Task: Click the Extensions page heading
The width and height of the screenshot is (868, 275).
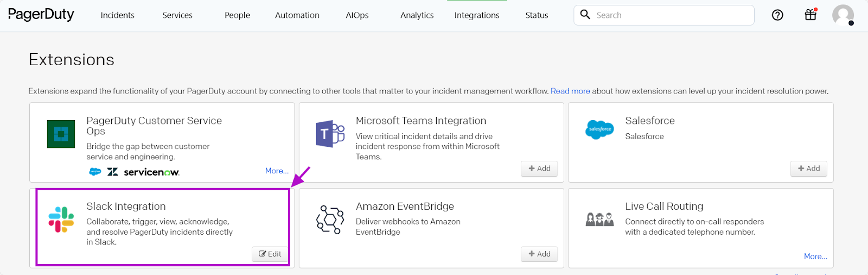Action: click(x=72, y=59)
